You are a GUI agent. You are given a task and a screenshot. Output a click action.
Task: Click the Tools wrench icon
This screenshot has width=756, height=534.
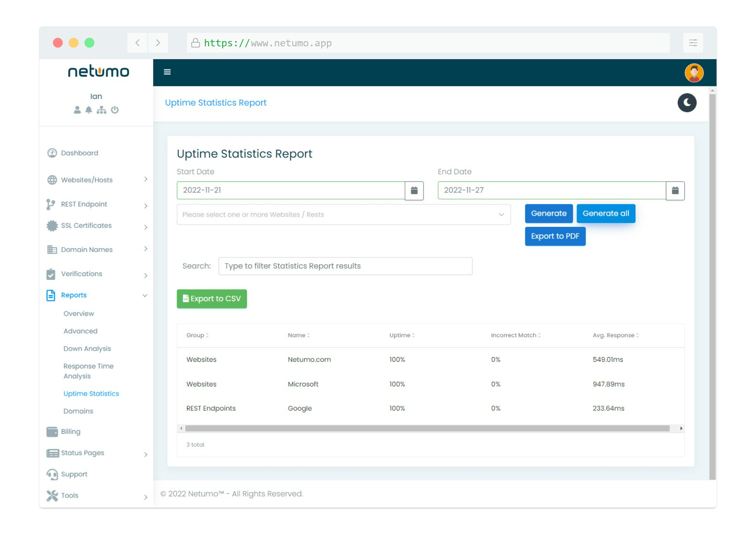pos(52,496)
